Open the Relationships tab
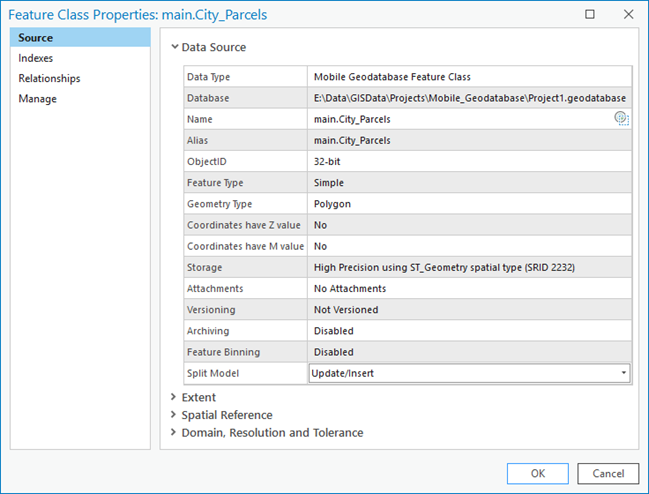 point(49,78)
